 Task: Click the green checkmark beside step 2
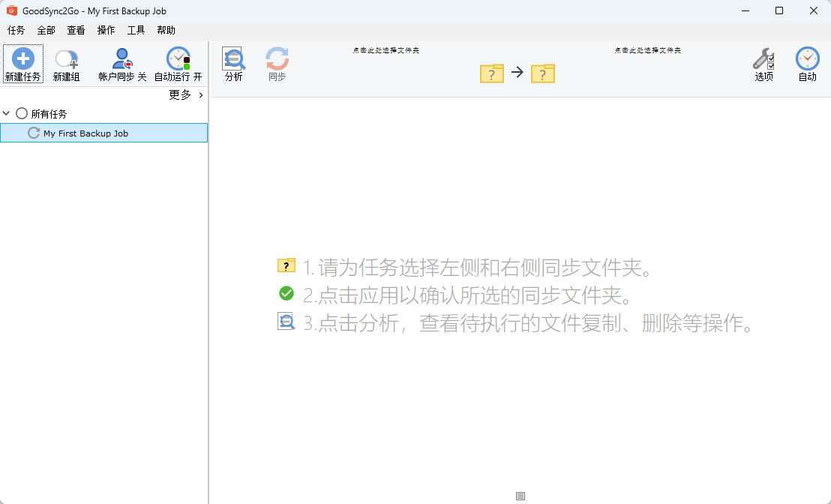click(286, 293)
